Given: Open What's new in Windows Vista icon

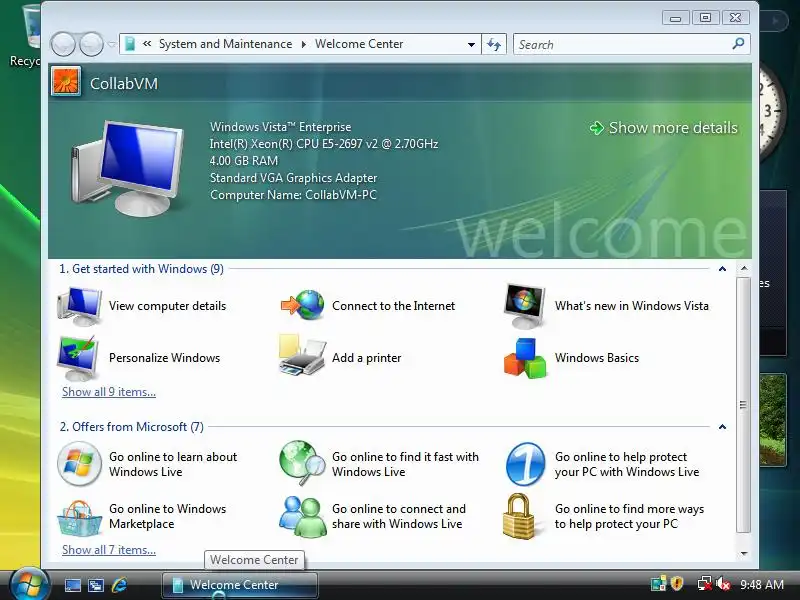Looking at the screenshot, I should [x=525, y=306].
